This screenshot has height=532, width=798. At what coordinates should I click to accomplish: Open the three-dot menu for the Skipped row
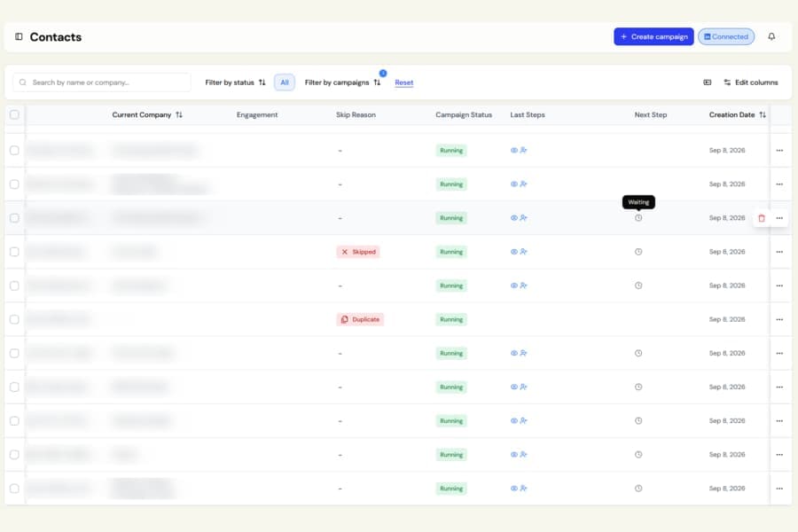pos(779,252)
